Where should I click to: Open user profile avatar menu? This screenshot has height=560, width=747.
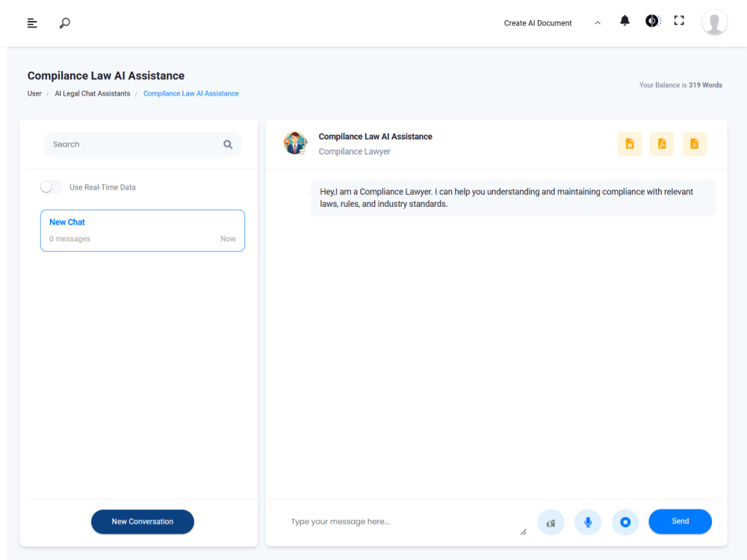[714, 22]
